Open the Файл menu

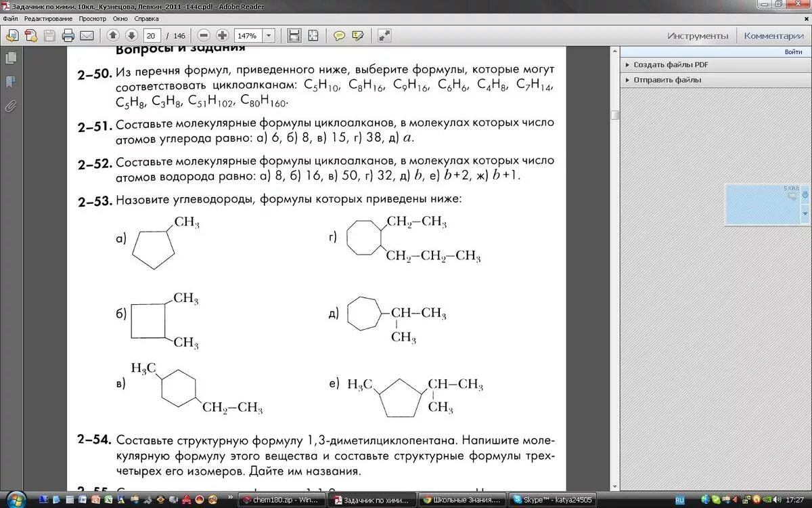[10, 18]
